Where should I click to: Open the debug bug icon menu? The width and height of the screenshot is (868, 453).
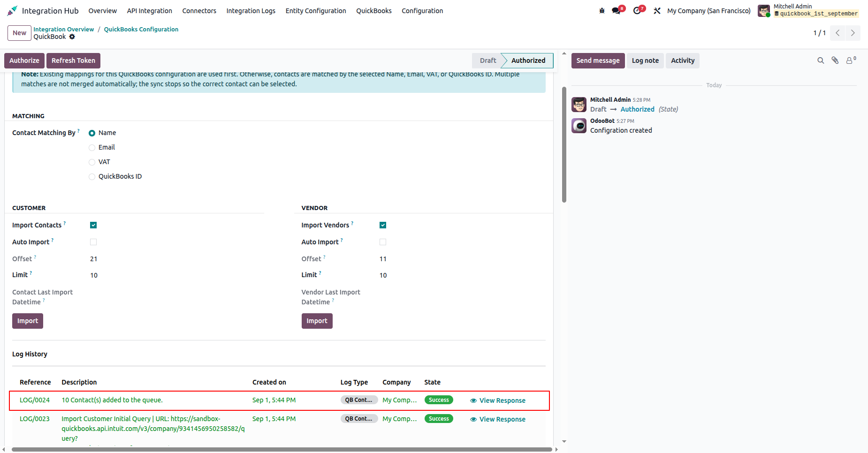click(x=602, y=11)
